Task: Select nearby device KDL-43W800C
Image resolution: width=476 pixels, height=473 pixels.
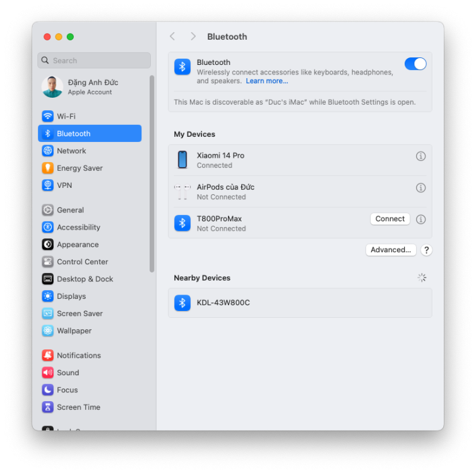Action: pos(300,303)
